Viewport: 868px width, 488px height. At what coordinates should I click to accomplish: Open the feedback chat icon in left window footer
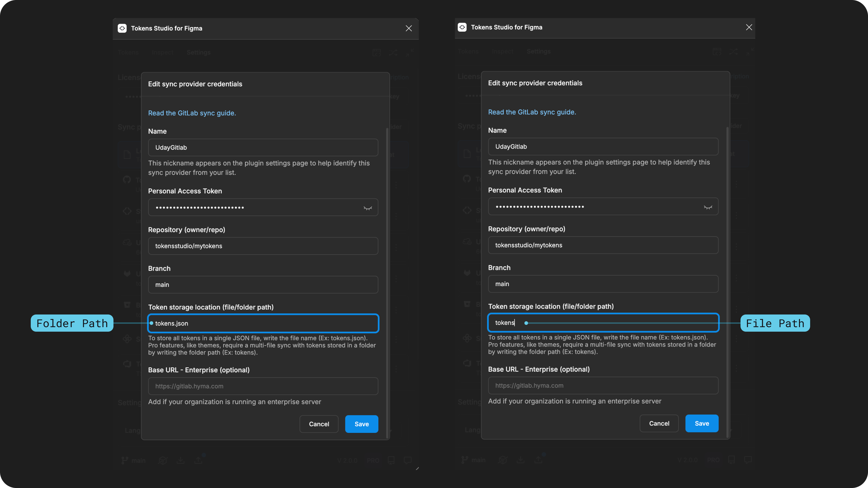point(408,460)
